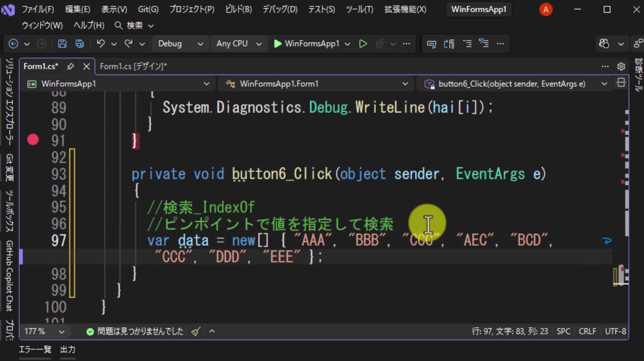
Task: Open the 出力 panel tab
Action: click(68, 350)
